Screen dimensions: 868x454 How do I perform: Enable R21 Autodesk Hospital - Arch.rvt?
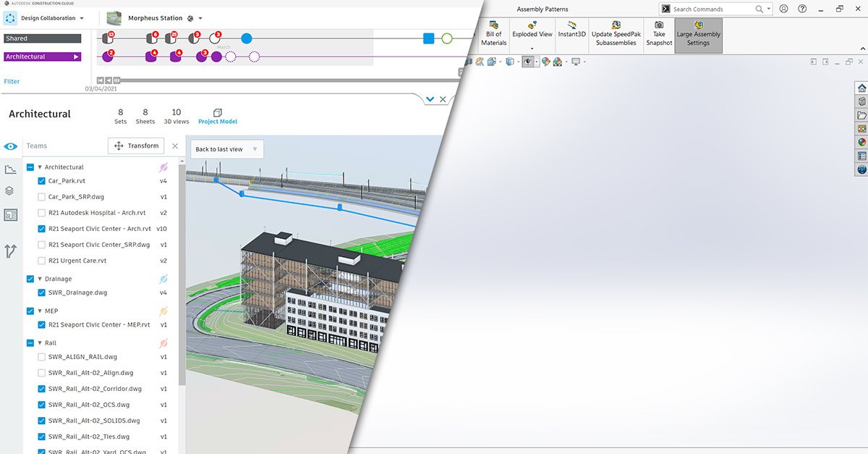coord(41,213)
